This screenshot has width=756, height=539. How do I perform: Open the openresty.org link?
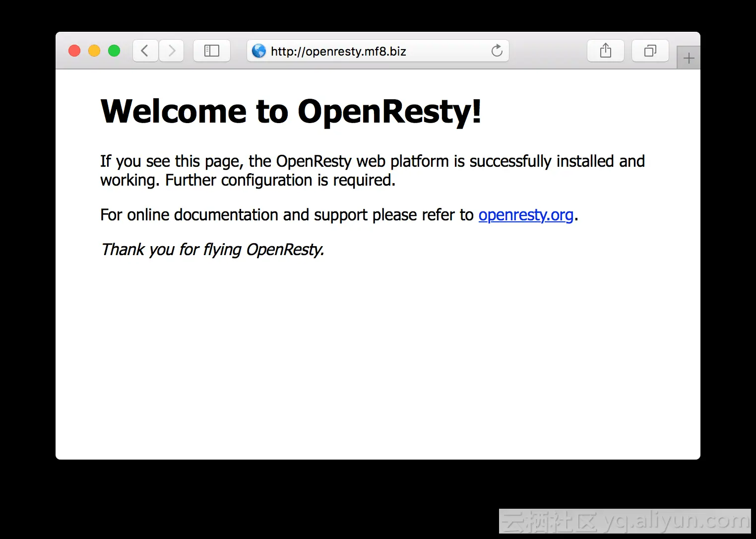pyautogui.click(x=526, y=215)
